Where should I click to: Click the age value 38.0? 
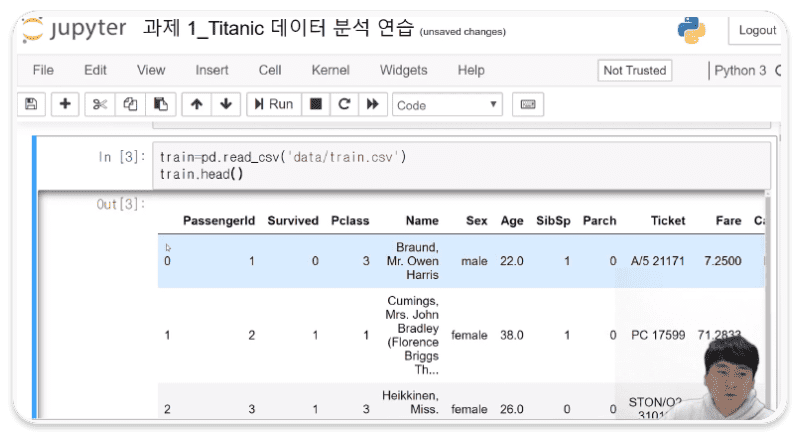click(512, 335)
